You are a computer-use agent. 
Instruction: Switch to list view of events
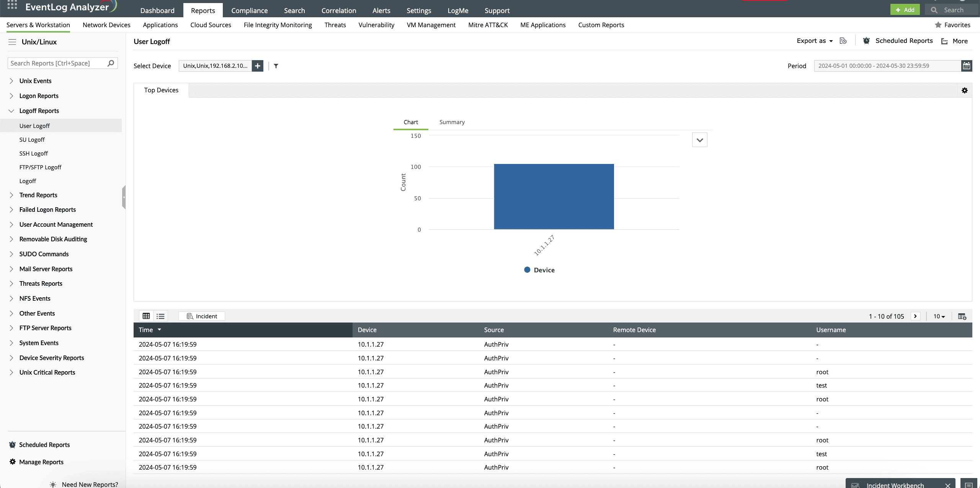point(160,316)
